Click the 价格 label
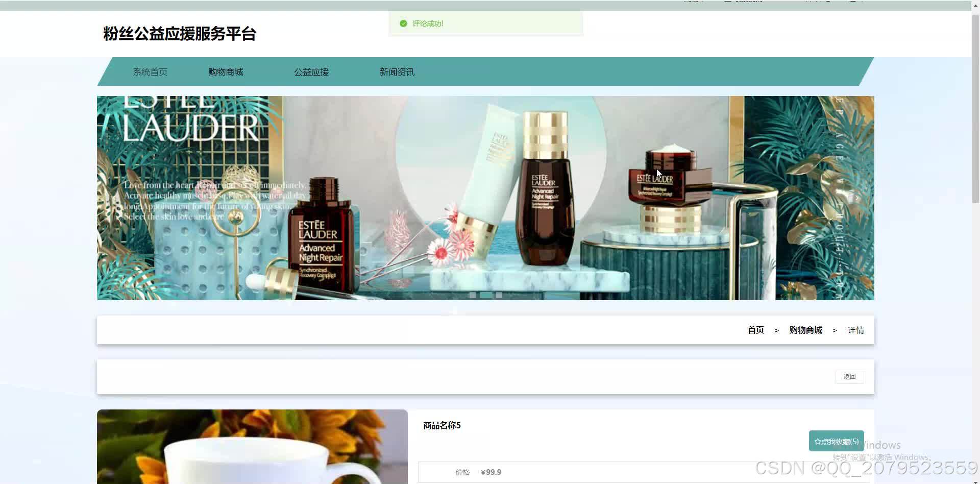The width and height of the screenshot is (980, 484). [x=462, y=472]
